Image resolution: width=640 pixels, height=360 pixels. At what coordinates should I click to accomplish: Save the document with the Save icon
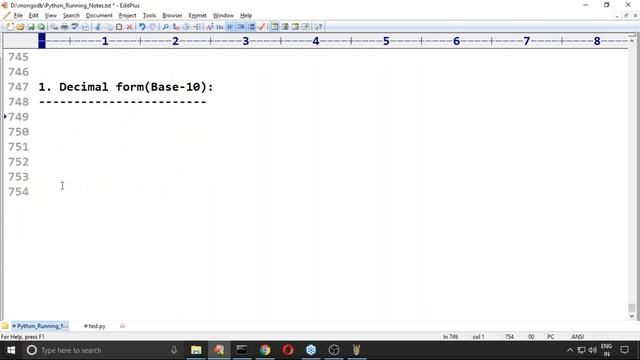[x=31, y=27]
